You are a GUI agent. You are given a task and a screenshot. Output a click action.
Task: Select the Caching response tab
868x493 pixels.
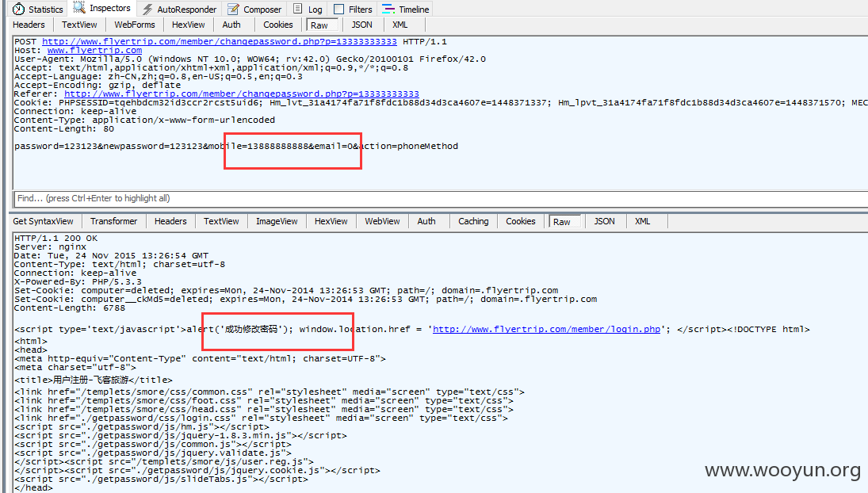tap(473, 221)
